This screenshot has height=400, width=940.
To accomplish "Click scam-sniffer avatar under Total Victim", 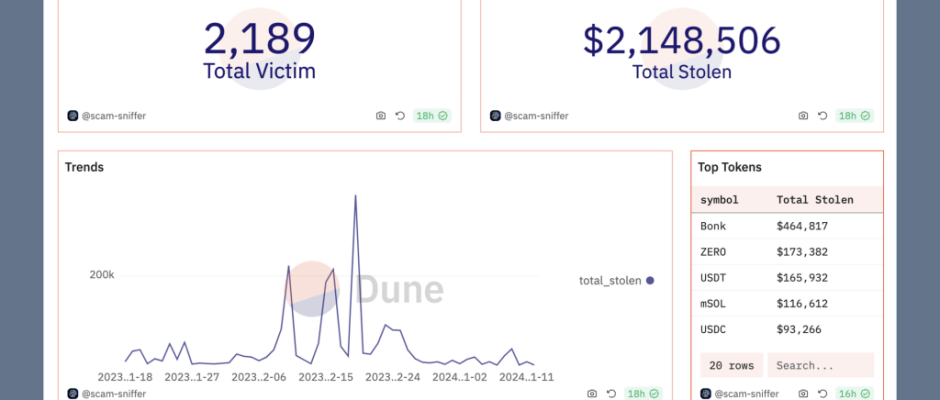I will pyautogui.click(x=72, y=116).
